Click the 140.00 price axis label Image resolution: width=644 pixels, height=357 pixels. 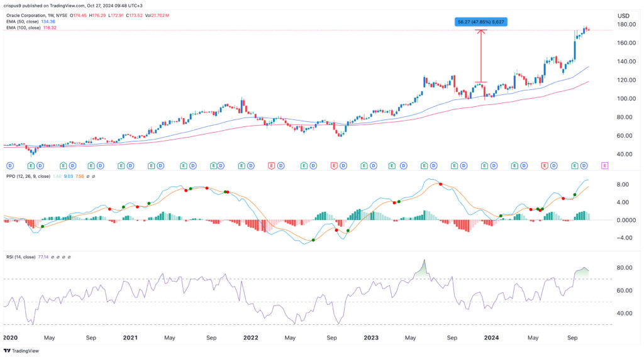[x=626, y=62]
